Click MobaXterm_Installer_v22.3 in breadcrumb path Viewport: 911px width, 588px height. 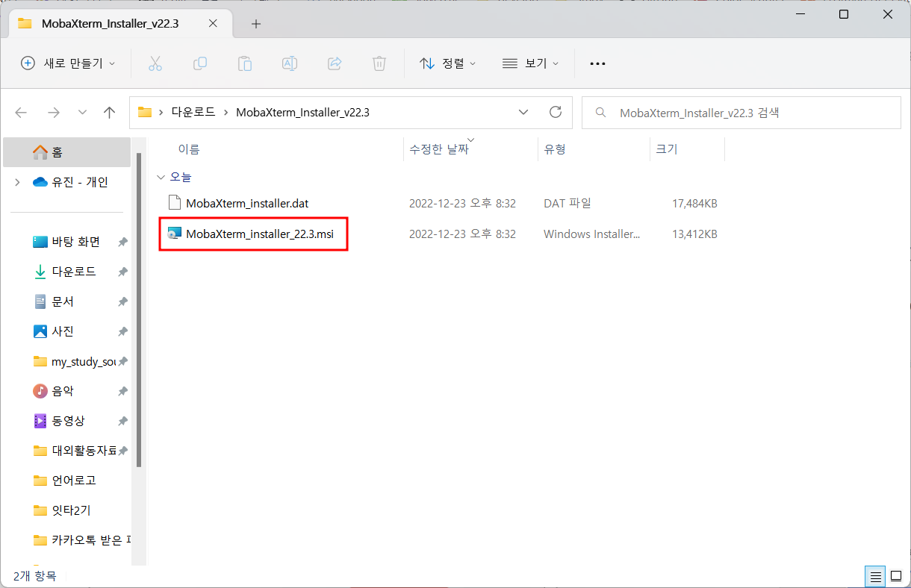click(302, 113)
